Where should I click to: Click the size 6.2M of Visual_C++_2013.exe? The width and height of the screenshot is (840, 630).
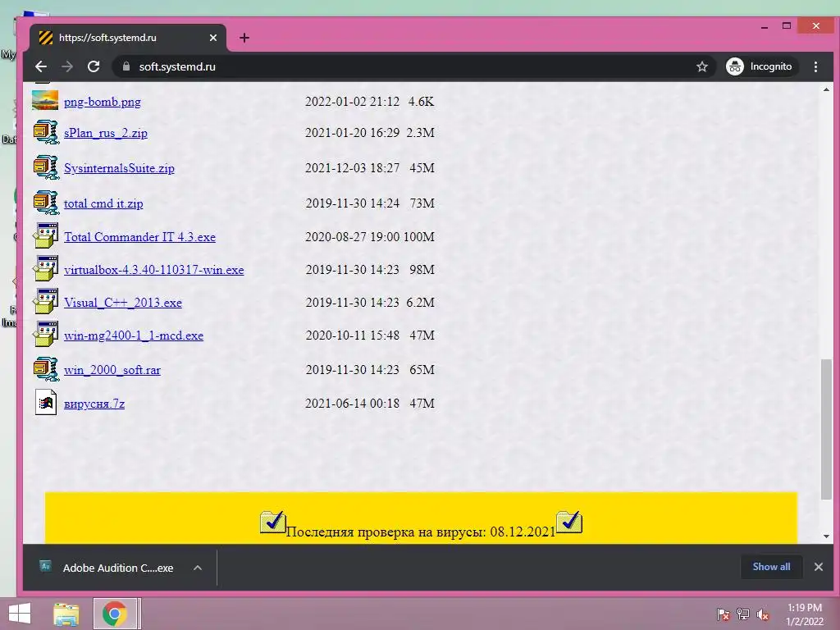coord(420,302)
